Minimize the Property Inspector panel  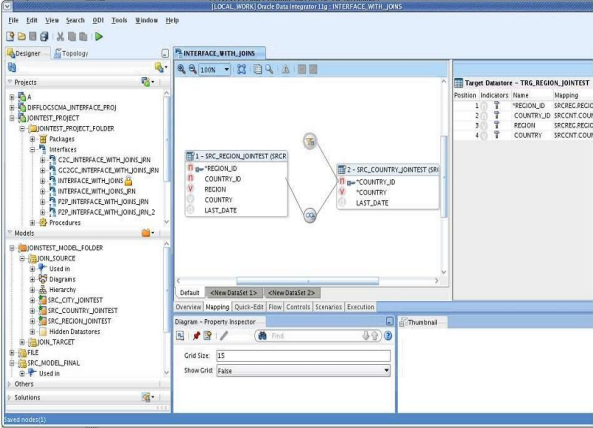[x=389, y=321]
